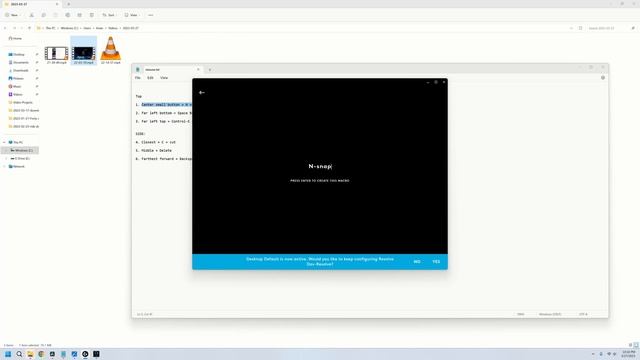Expand the Network tree node
The height and width of the screenshot is (360, 640).
point(4,167)
